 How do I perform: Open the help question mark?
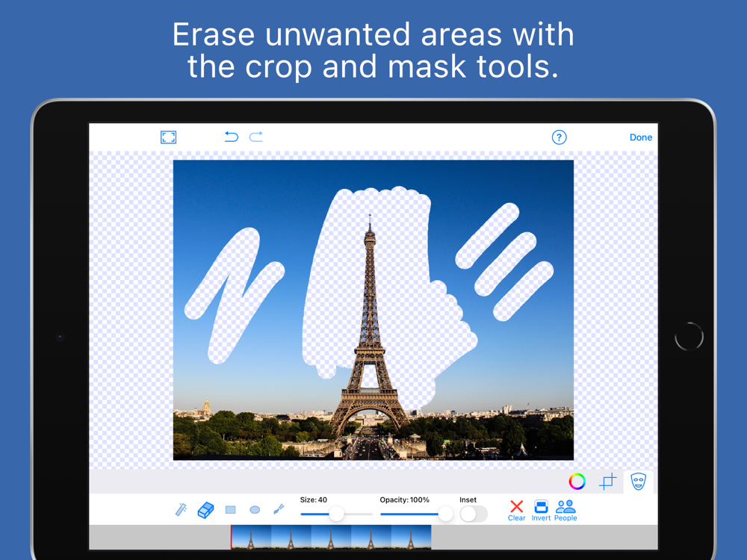(559, 137)
